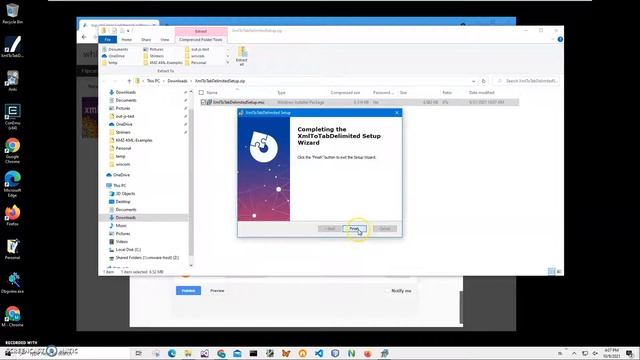Click This PC in the address bar breadcrumb
This screenshot has width=640, height=360.
pyautogui.click(x=153, y=81)
